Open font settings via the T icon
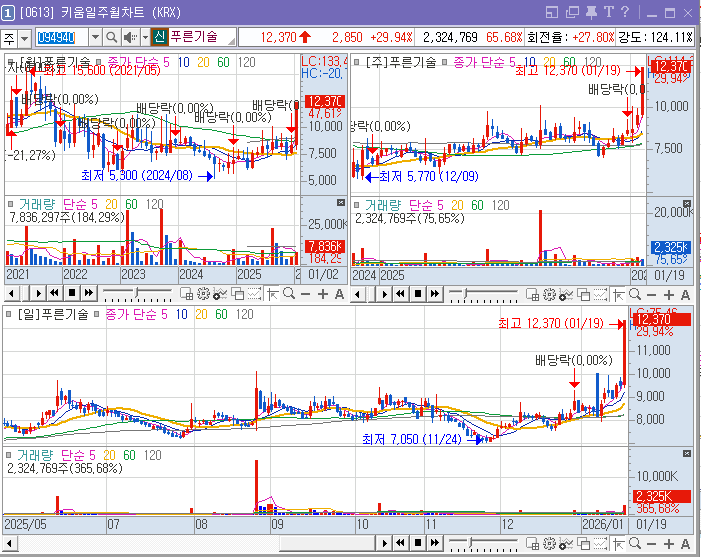This screenshot has height=557, width=701. point(609,12)
